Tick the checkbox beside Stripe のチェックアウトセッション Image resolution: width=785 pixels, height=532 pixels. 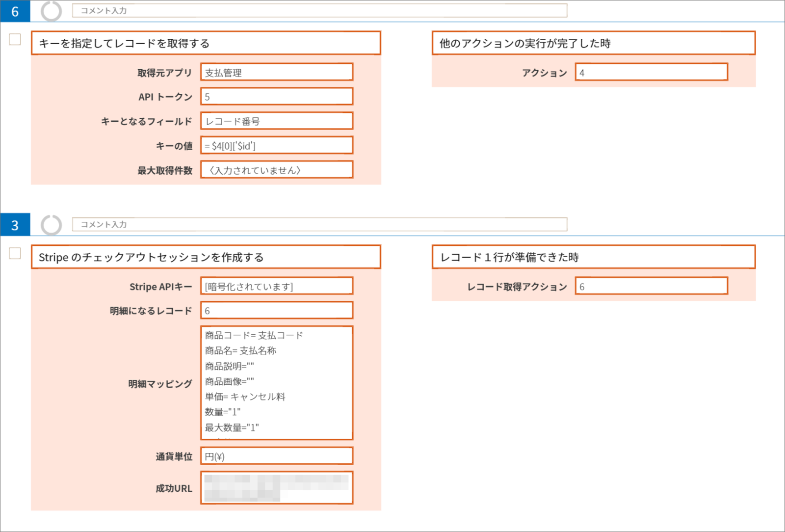point(15,253)
